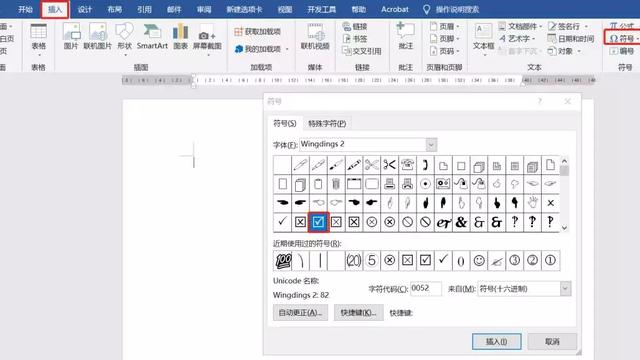Screen dimensions: 640x360
Task: Select the plain checkmark symbol in grid
Action: pyautogui.click(x=282, y=222)
